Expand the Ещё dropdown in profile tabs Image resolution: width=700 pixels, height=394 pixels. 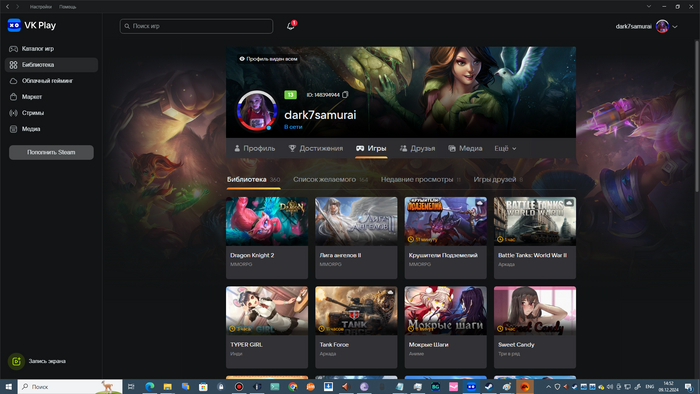pos(505,148)
